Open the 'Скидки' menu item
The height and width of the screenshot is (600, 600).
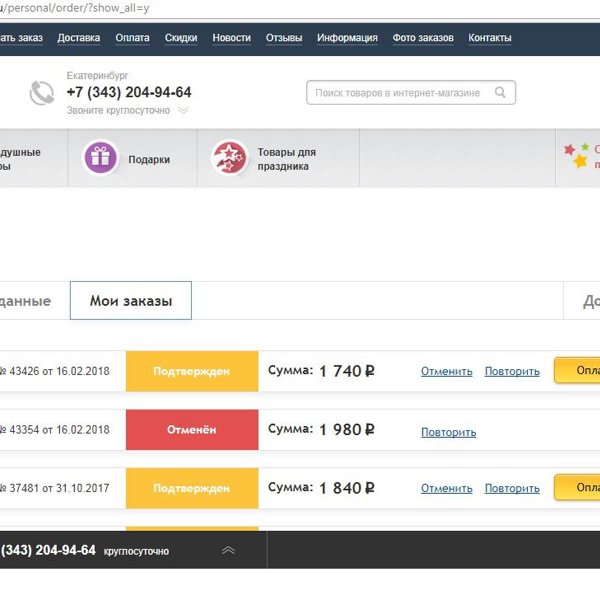click(181, 38)
